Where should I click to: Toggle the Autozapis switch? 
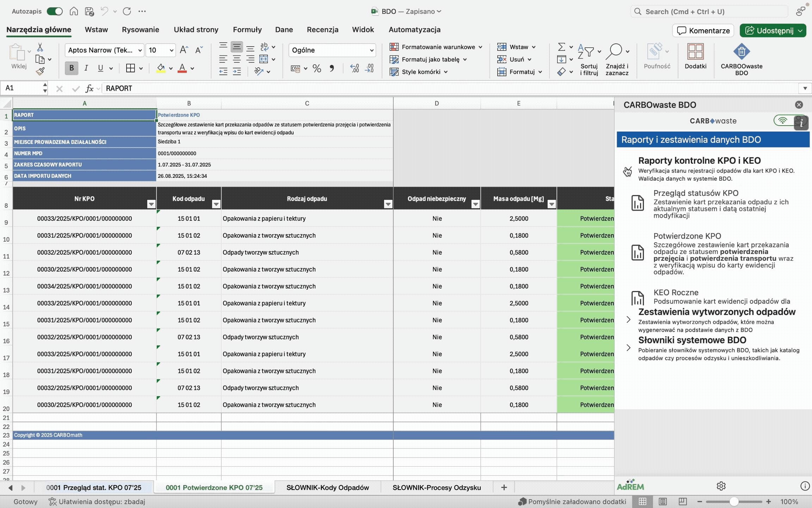55,11
